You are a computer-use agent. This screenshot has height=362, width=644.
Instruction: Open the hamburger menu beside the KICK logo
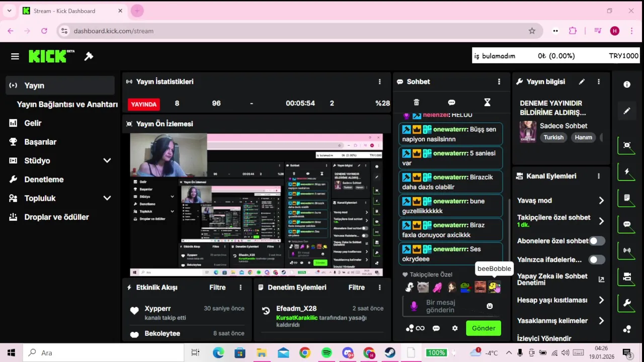point(15,56)
